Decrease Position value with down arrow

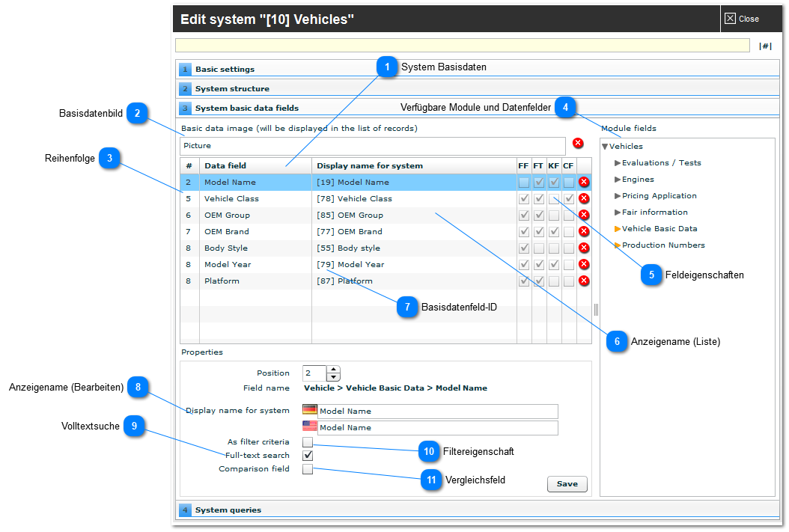[x=334, y=377]
